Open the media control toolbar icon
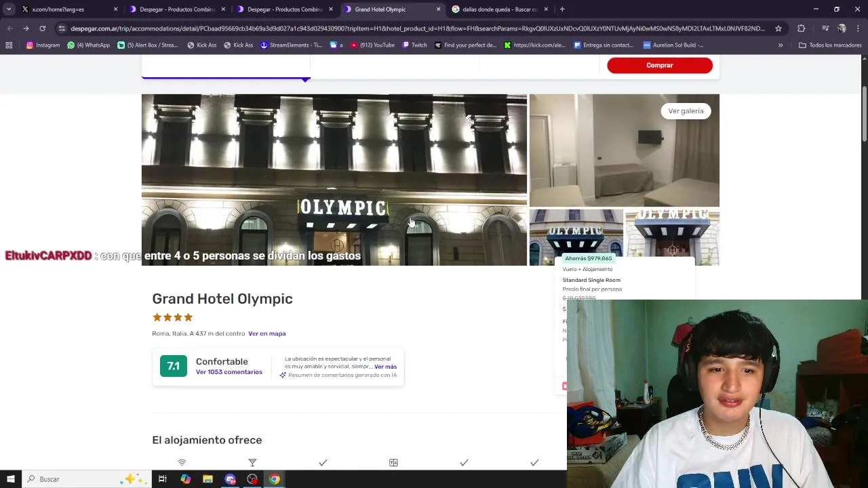The height and width of the screenshot is (488, 868). [x=825, y=28]
